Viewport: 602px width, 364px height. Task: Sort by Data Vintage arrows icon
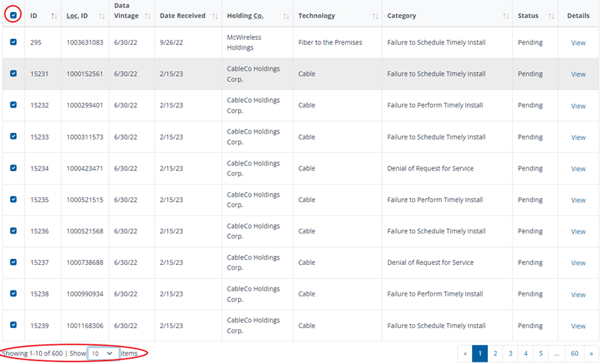tap(147, 16)
